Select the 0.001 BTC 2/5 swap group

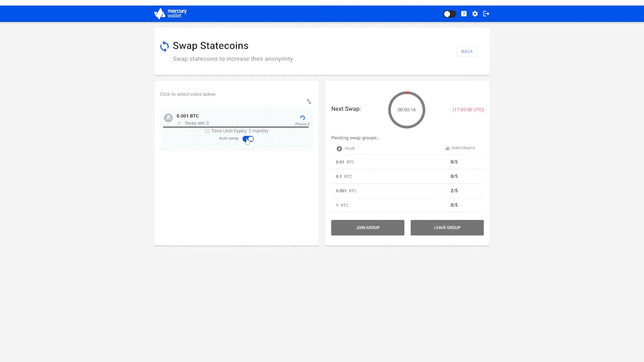pyautogui.click(x=407, y=191)
